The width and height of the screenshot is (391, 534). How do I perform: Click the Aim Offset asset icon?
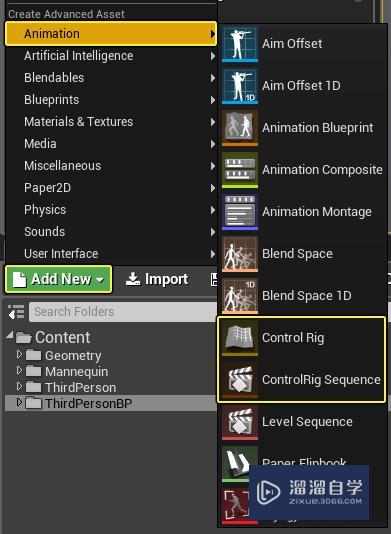[x=240, y=44]
